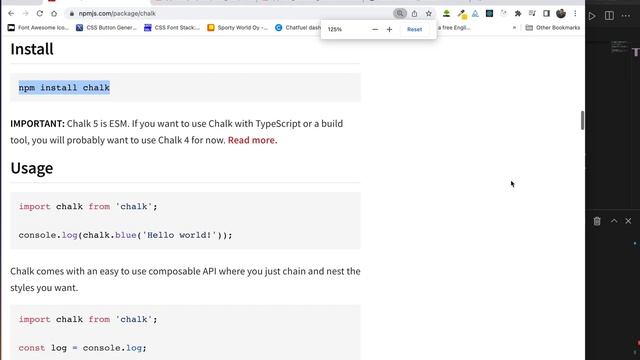Click the highlighted npm install chalk command
The height and width of the screenshot is (360, 640).
click(x=64, y=87)
